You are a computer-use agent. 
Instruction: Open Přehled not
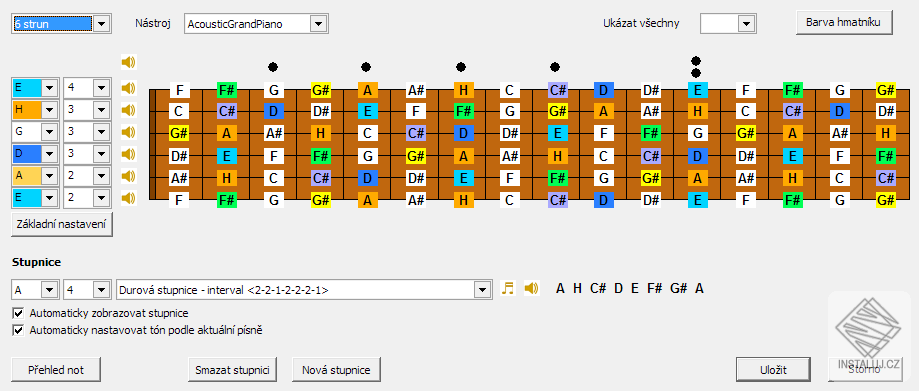point(56,370)
